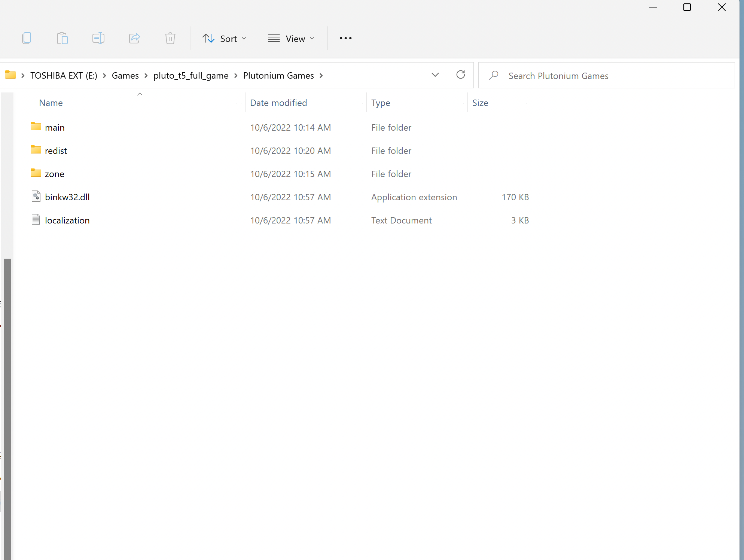Click the Search Plutonium Games field
The width and height of the screenshot is (744, 560).
[x=607, y=76]
